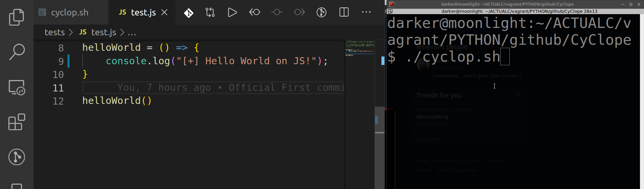Maximize the terminal window
The image size is (644, 189).
[x=631, y=4]
